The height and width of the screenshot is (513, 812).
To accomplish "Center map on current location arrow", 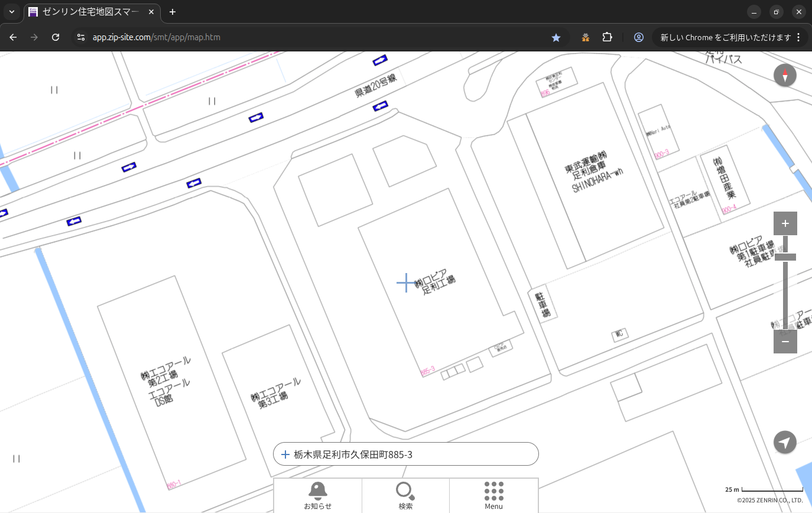I will point(785,442).
